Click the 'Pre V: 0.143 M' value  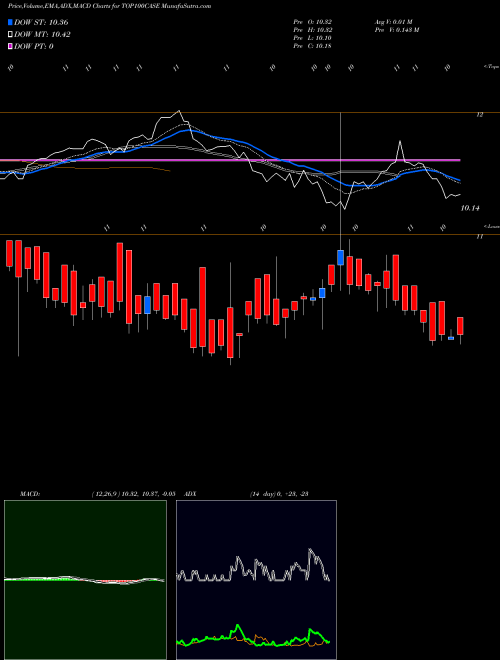click(x=397, y=29)
